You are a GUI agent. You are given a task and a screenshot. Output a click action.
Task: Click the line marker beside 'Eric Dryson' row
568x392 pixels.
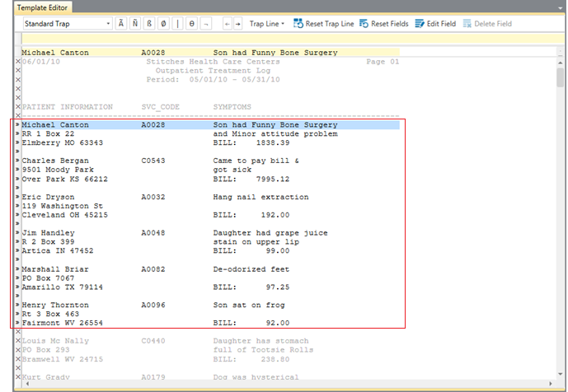pyautogui.click(x=17, y=197)
